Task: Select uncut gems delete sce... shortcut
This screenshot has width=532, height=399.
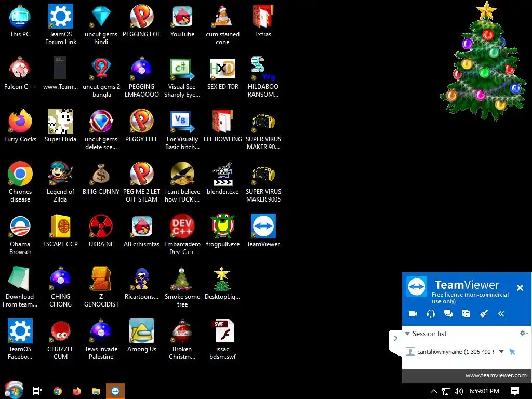Action: 101,129
